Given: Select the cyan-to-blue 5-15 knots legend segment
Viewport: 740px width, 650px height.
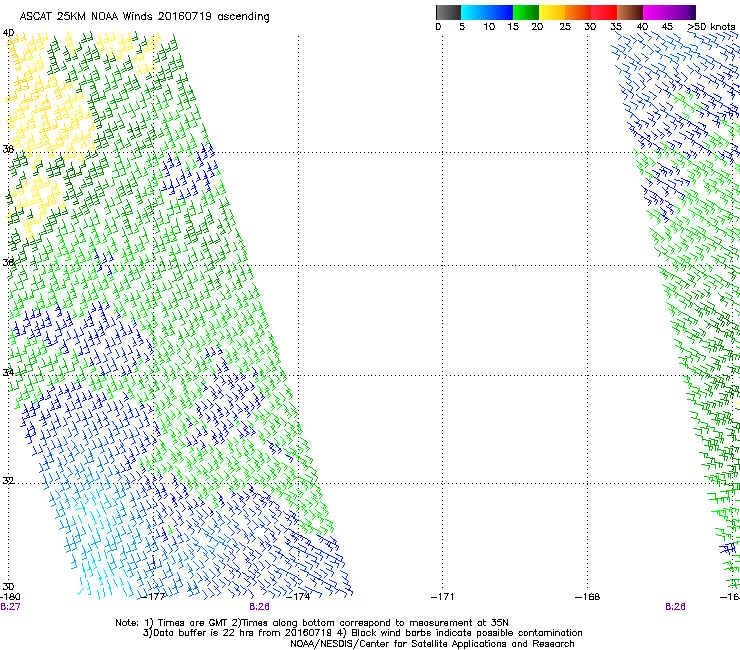Looking at the screenshot, I should pos(487,12).
